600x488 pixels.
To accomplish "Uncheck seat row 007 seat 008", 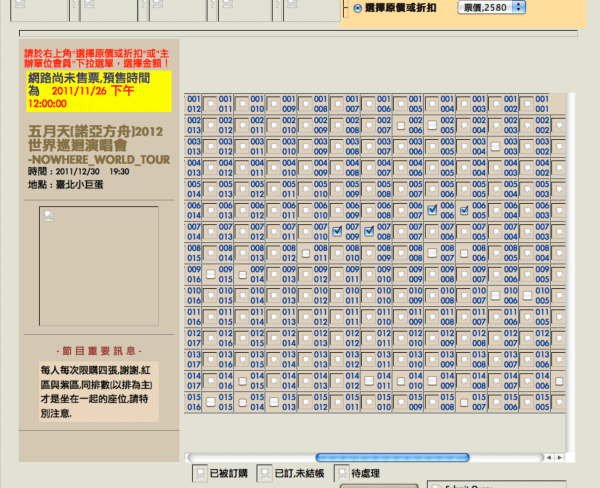I will coord(369,231).
